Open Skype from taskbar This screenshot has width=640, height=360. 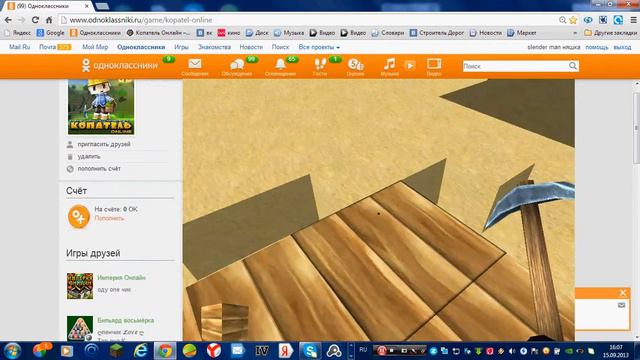[310, 351]
